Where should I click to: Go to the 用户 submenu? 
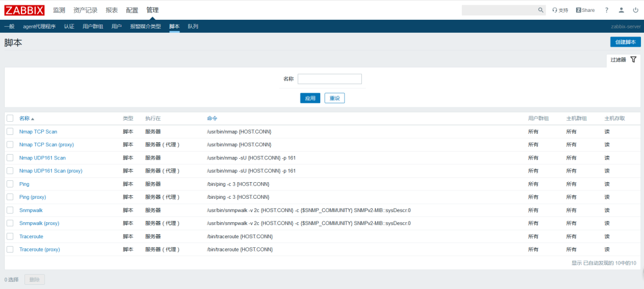click(117, 26)
